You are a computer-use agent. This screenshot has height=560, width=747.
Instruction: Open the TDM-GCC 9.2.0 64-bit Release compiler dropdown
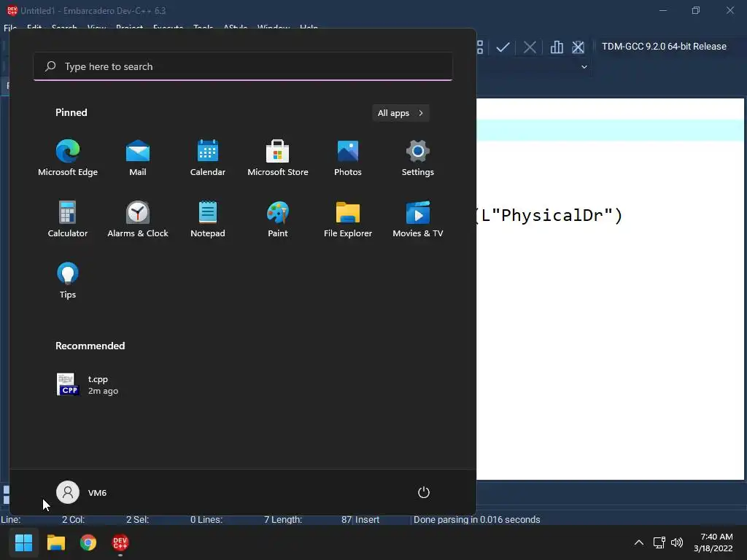coord(664,46)
